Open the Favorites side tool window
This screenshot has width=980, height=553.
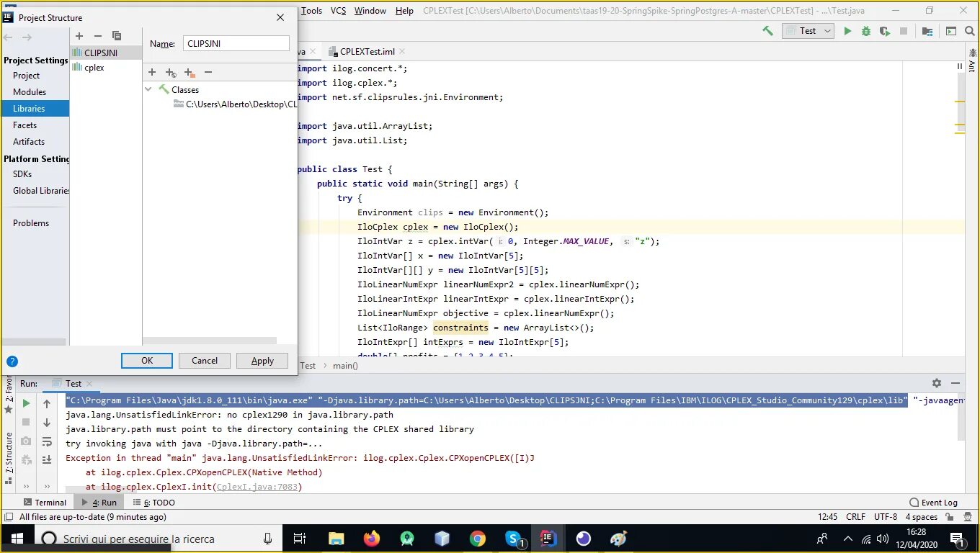9,394
